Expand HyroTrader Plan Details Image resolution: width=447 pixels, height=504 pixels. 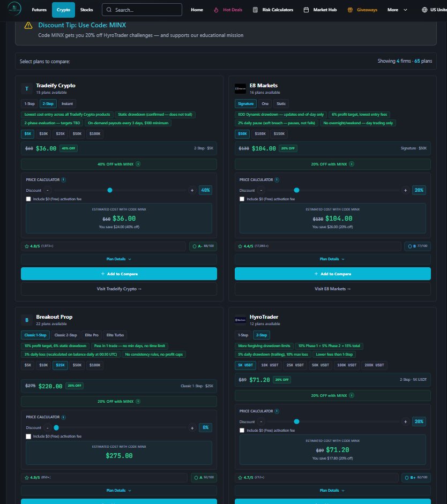332,491
